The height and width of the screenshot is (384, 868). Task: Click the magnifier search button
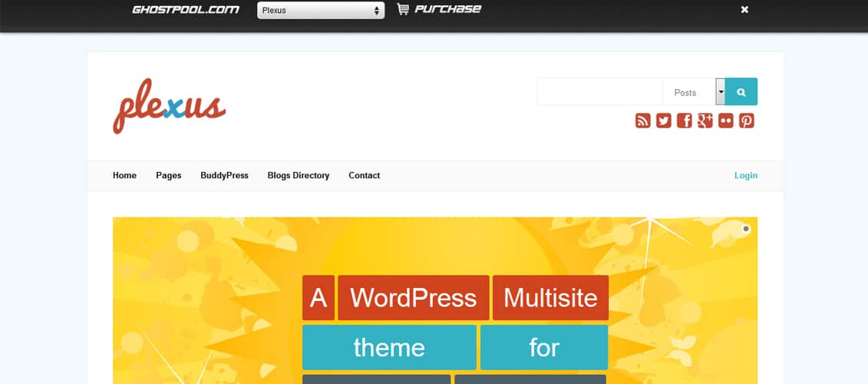click(741, 91)
